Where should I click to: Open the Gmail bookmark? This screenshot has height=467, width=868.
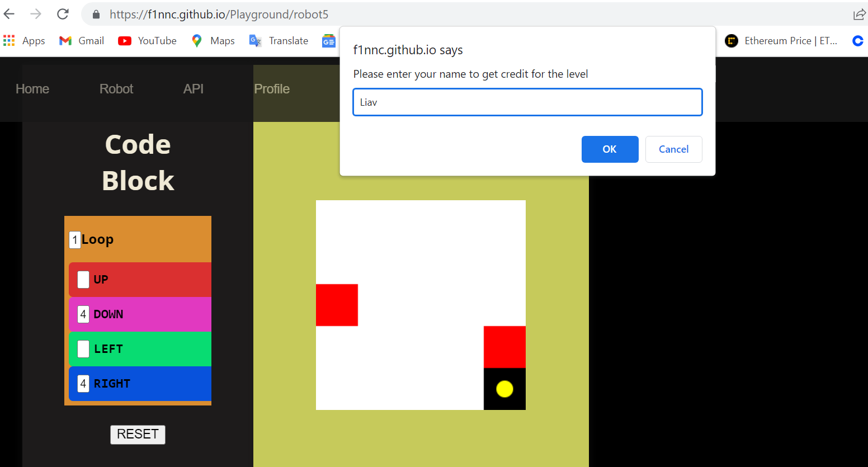click(81, 40)
